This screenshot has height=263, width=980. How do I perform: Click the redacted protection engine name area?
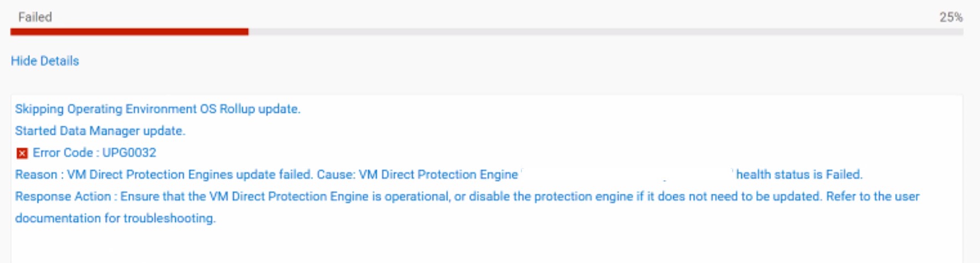(627, 174)
